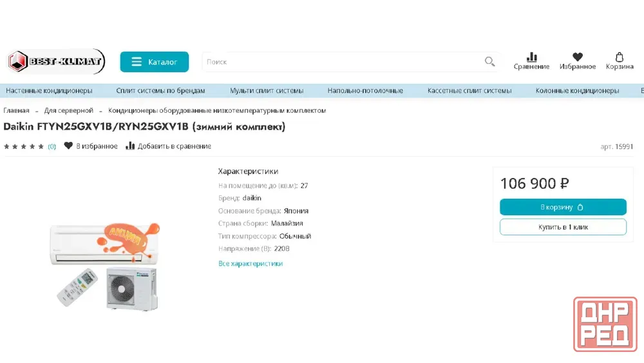644x363 pixels.
Task: Click the magnifier search icon
Action: point(489,62)
